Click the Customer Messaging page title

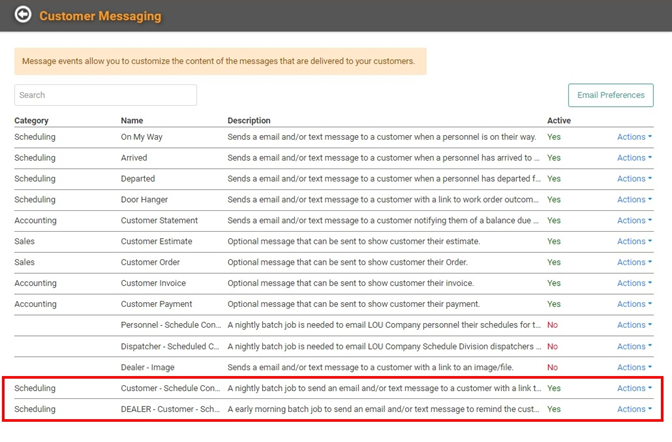pyautogui.click(x=100, y=16)
